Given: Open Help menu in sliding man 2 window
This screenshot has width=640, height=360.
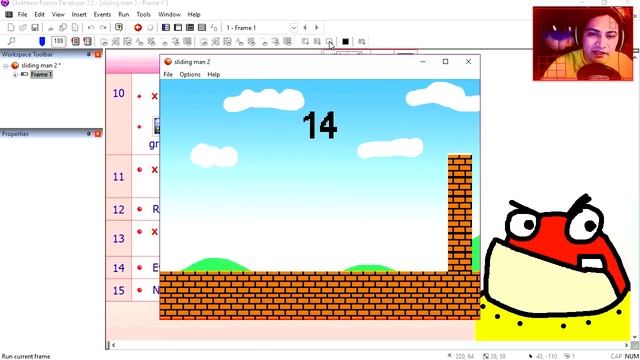Looking at the screenshot, I should click(x=213, y=75).
